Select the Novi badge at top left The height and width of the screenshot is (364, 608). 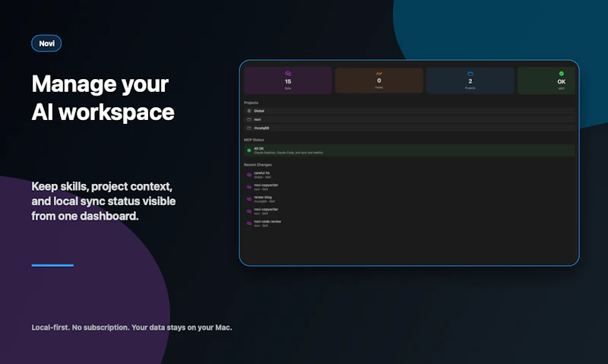point(46,43)
